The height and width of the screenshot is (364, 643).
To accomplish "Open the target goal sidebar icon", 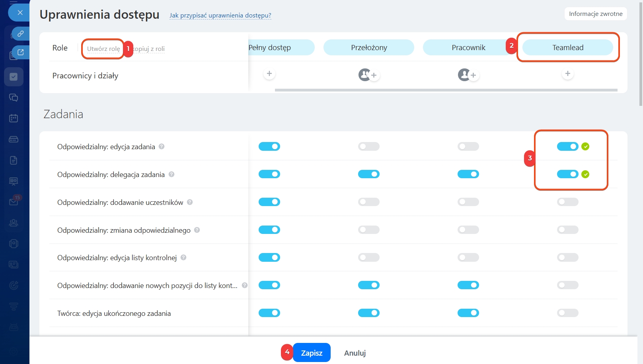I will coord(14,285).
